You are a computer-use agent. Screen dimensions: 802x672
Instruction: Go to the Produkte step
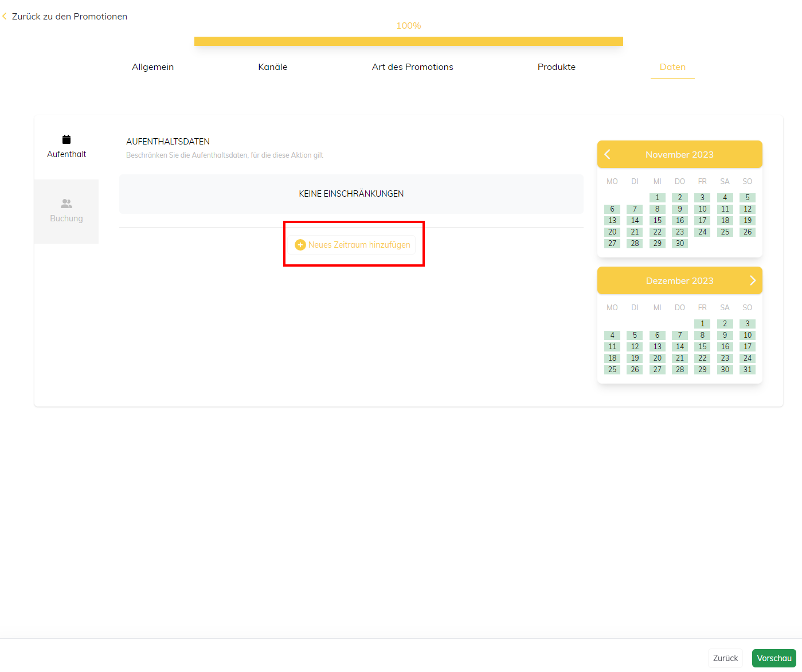click(556, 67)
